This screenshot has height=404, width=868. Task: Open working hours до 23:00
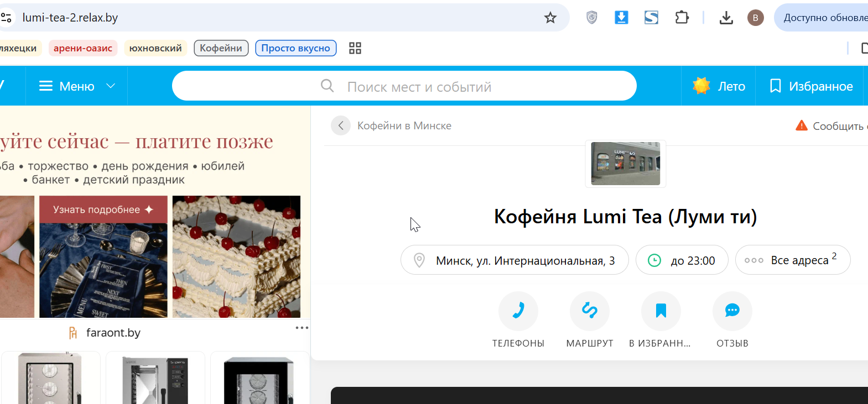[x=682, y=260]
